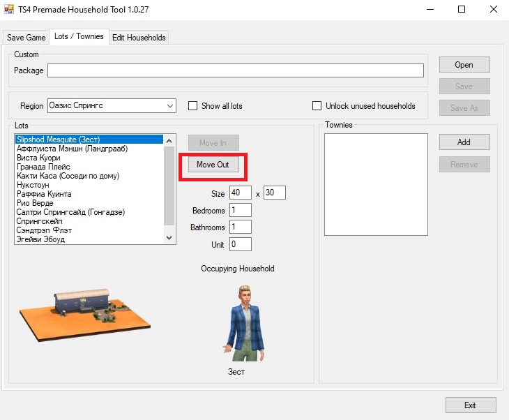Toggle the Unlock unused households checkbox
Image resolution: width=509 pixels, height=420 pixels.
click(317, 106)
